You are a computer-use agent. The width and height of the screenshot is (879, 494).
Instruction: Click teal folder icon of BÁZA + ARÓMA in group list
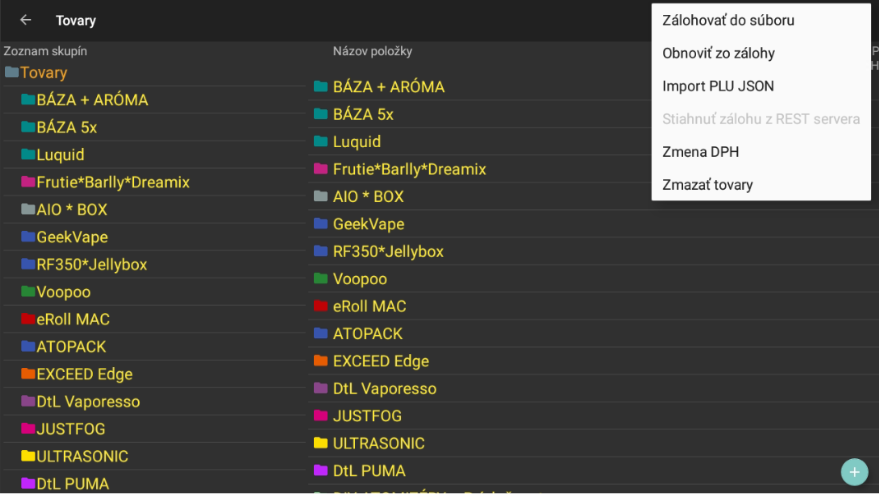[x=28, y=100]
